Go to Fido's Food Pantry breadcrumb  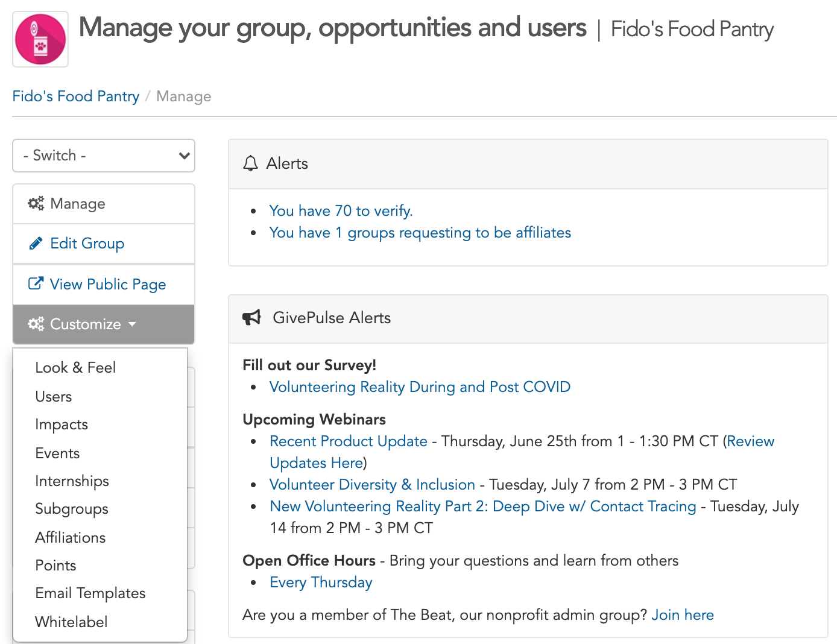point(76,96)
